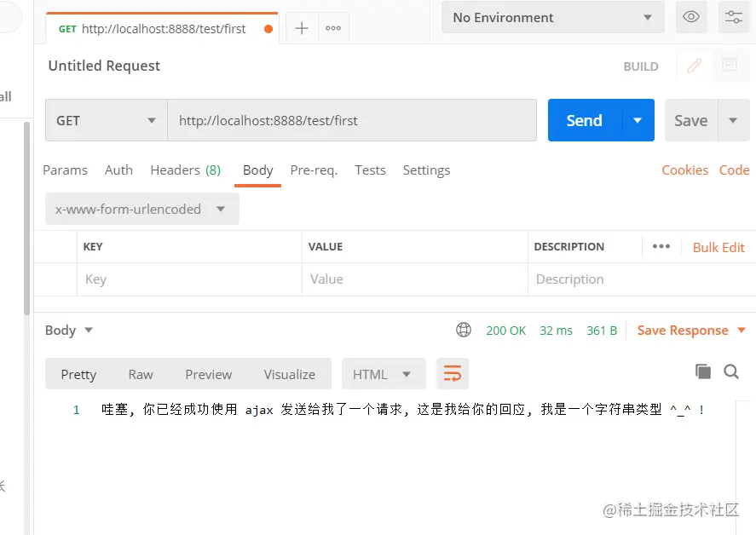
Task: Select the Pretty response view
Action: (78, 375)
